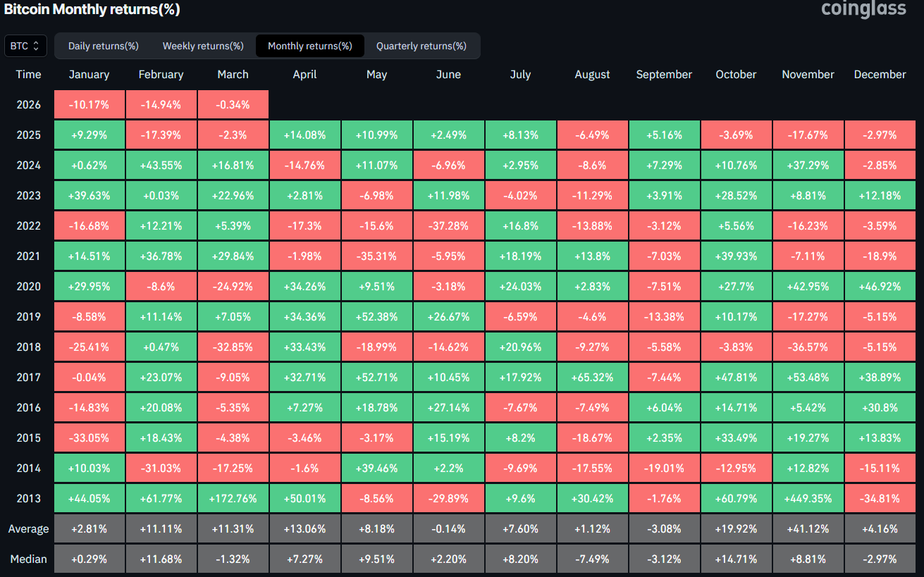
Task: Select the Quarterly returns(%) tab
Action: [x=422, y=45]
